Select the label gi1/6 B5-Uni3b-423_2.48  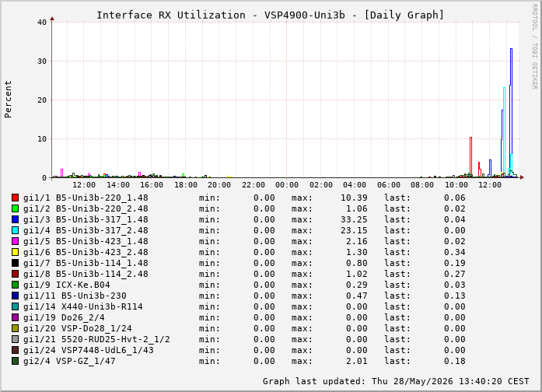coord(86,252)
